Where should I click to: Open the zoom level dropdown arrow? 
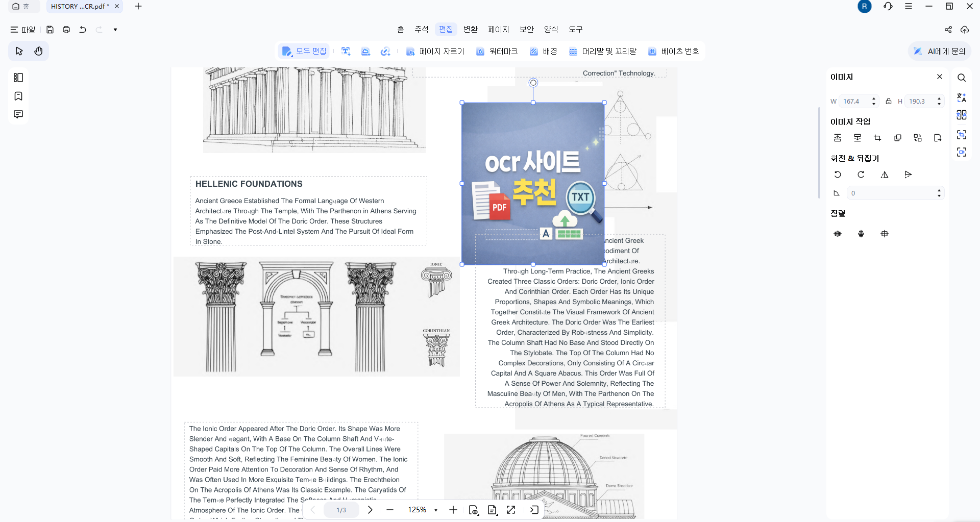[x=436, y=510]
